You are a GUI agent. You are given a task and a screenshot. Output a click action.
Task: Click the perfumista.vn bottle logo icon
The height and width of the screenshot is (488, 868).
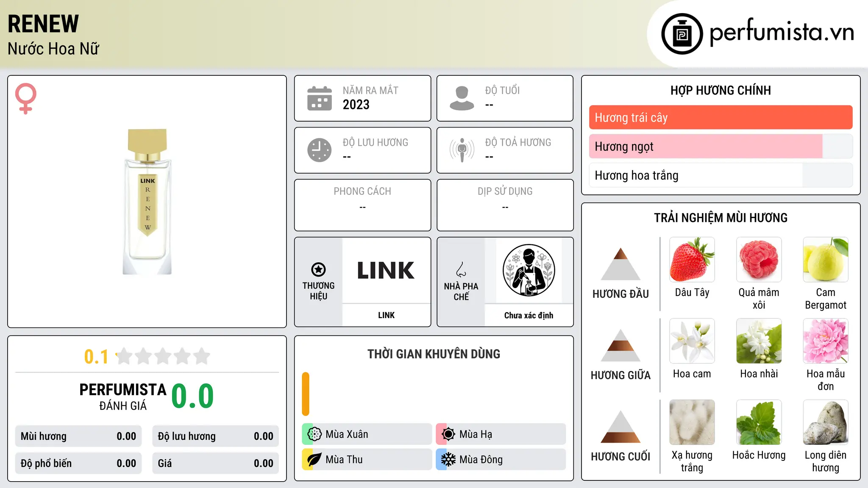[x=682, y=34]
